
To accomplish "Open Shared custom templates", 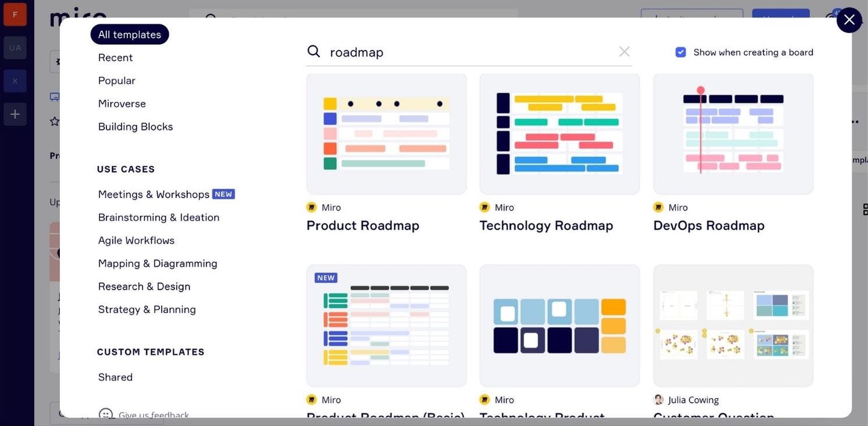I will coord(116,376).
